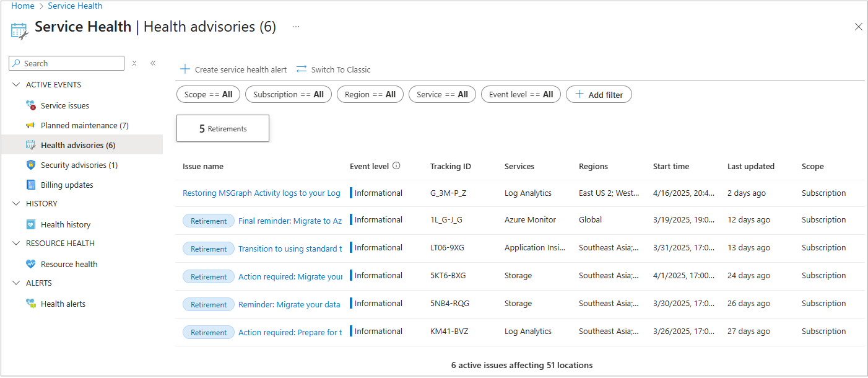Viewport: 868px width, 378px height.
Task: Sort by Scope column header
Action: coord(813,166)
